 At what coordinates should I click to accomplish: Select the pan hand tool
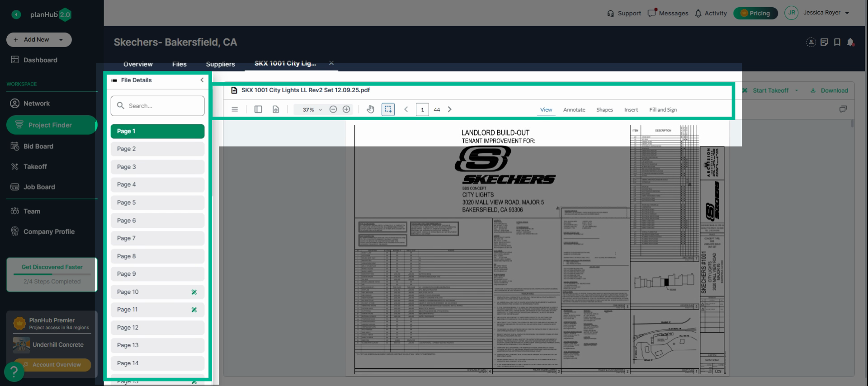[x=370, y=109]
